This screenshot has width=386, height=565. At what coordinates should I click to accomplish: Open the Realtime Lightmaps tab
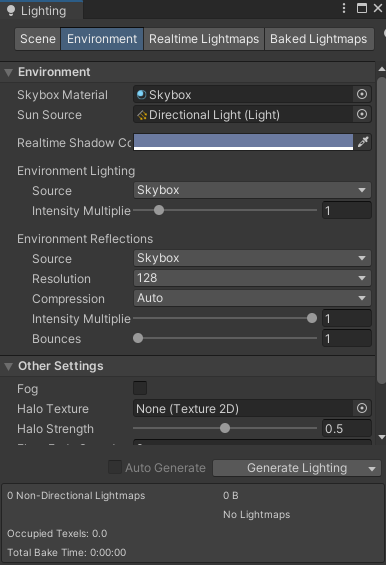(204, 39)
